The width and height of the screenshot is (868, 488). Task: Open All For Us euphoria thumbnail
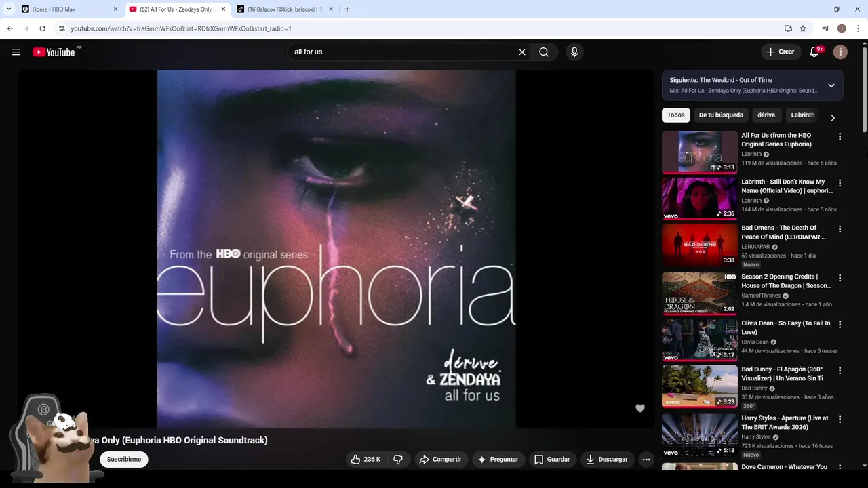point(700,152)
